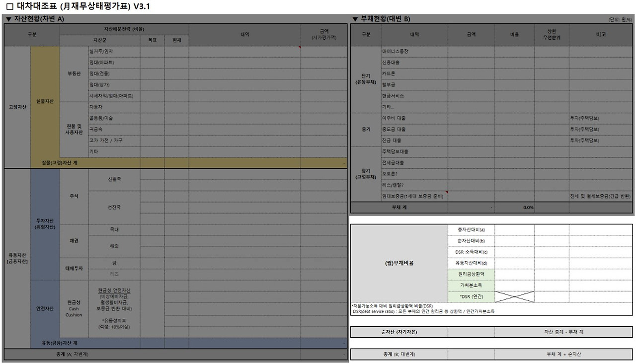Viewport: 636px width, 364px height.
Task: Select the 총자산대비(a) label
Action: [x=471, y=230]
